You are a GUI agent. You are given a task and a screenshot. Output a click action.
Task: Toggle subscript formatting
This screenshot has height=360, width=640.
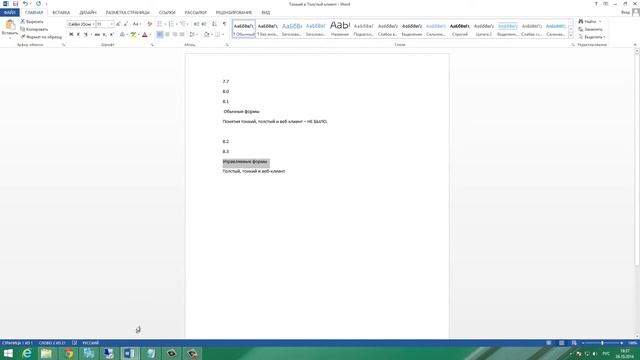pyautogui.click(x=104, y=35)
